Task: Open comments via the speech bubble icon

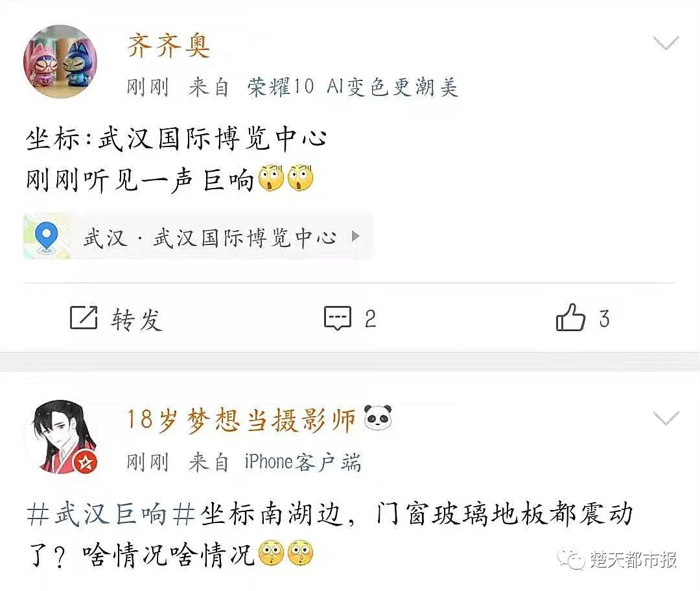Action: click(x=338, y=318)
